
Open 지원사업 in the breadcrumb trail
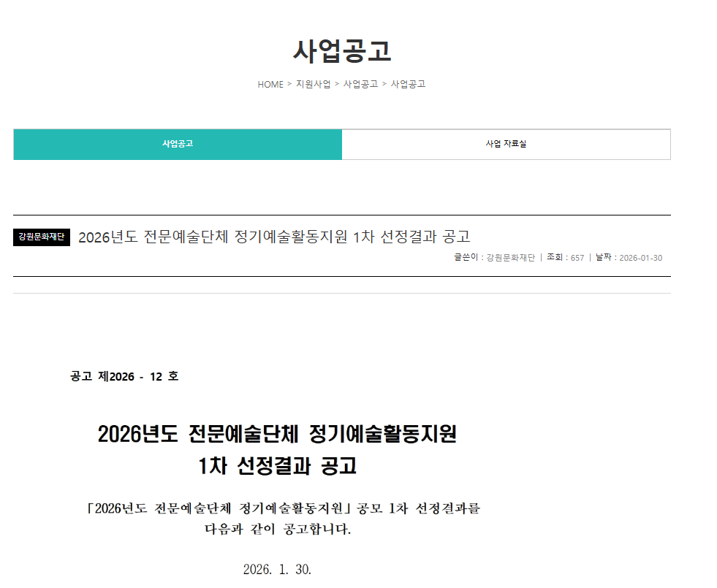(x=313, y=84)
